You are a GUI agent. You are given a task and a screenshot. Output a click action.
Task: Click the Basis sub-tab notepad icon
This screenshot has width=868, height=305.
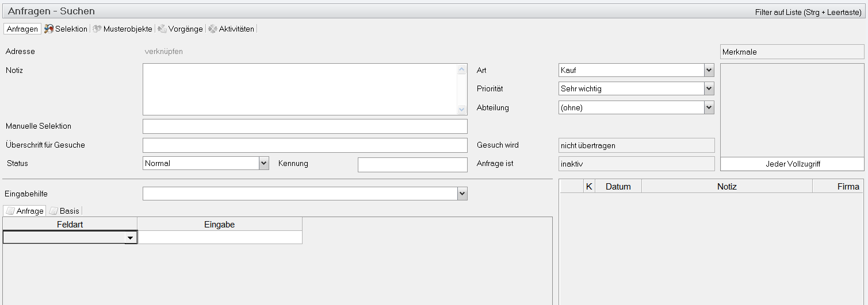[53, 211]
